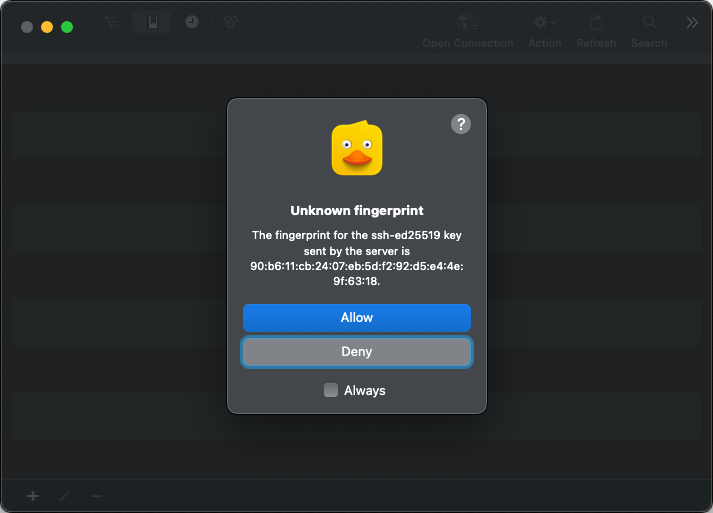The width and height of the screenshot is (713, 513).
Task: Add a bookmark with the plus button
Action: coord(33,496)
